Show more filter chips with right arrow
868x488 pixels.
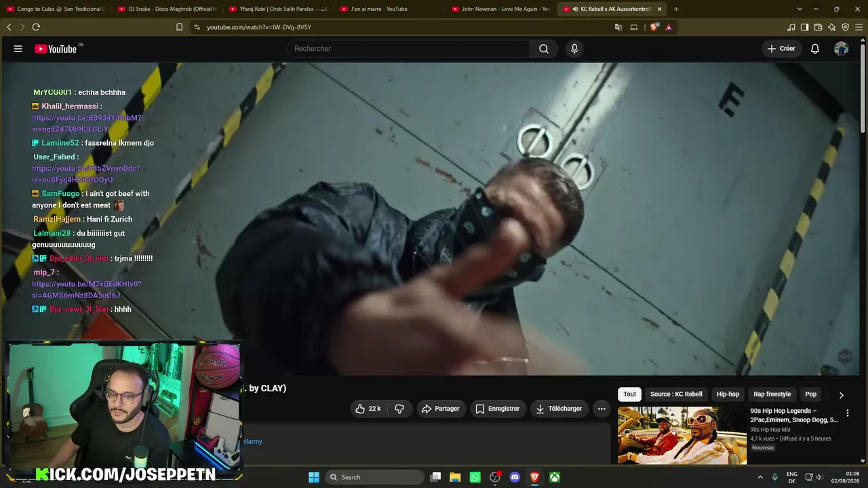842,394
